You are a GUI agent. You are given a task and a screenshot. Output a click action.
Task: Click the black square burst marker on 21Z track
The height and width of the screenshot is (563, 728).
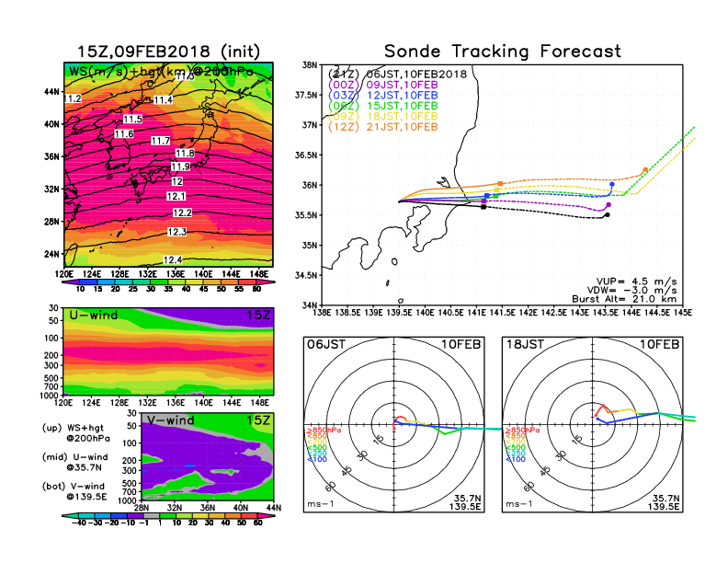pos(483,207)
